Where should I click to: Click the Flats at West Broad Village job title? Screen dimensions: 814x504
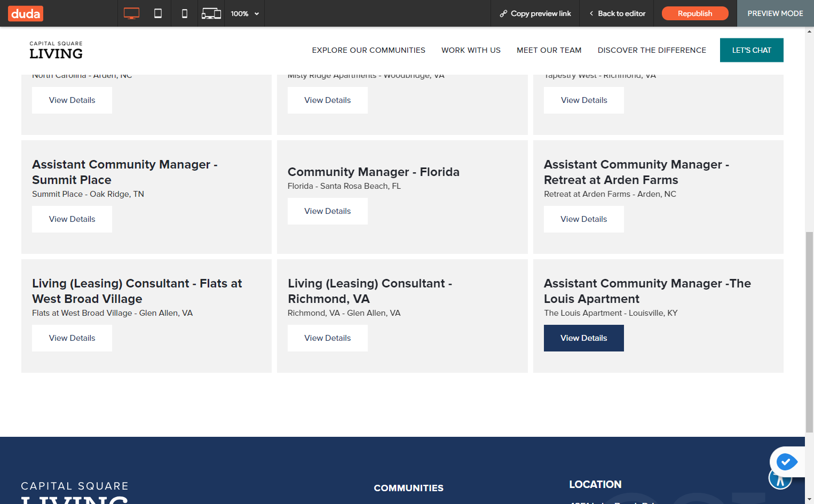click(x=137, y=291)
